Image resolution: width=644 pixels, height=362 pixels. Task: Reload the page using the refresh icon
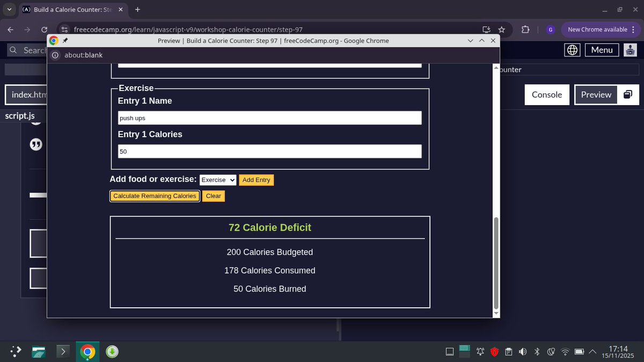coord(45,29)
